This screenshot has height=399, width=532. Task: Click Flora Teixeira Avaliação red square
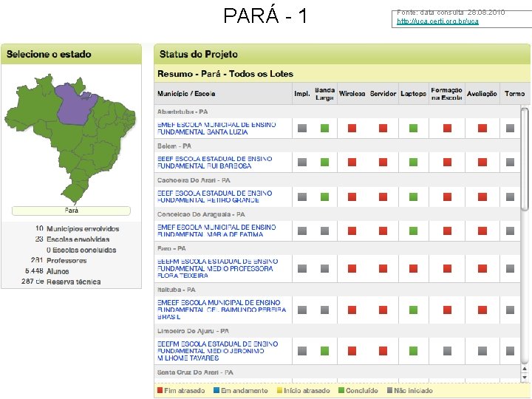pyautogui.click(x=482, y=269)
